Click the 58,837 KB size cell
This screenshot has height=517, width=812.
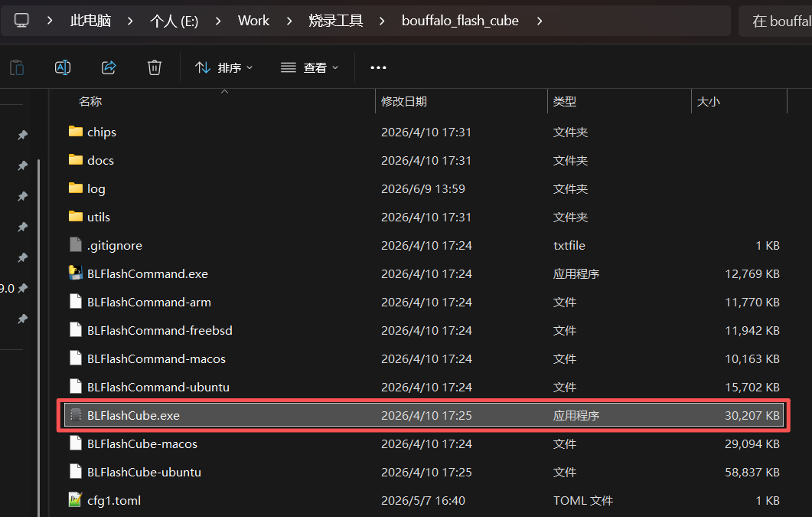tap(752, 472)
